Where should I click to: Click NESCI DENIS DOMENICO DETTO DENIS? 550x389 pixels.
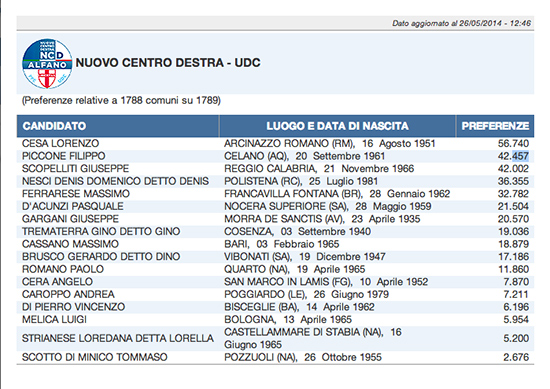tap(115, 181)
